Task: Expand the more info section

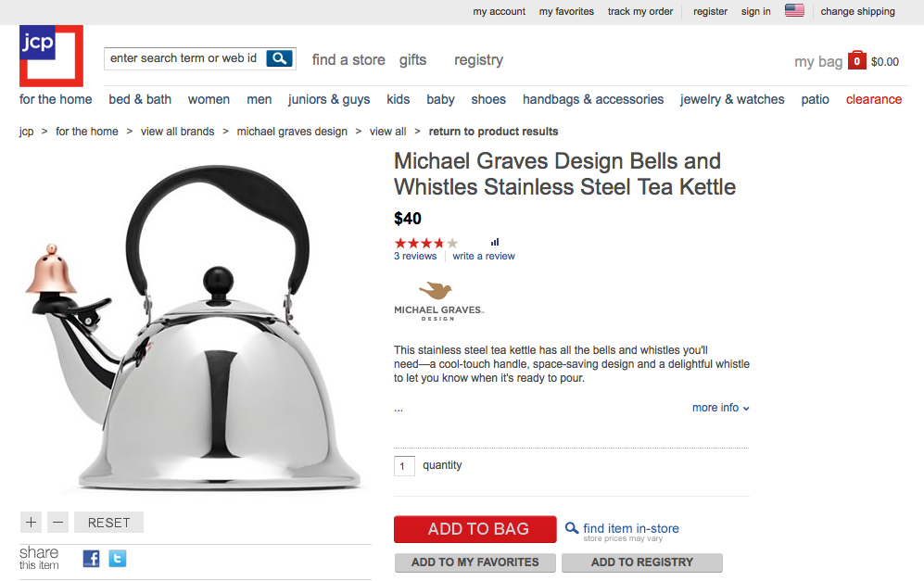Action: (720, 408)
